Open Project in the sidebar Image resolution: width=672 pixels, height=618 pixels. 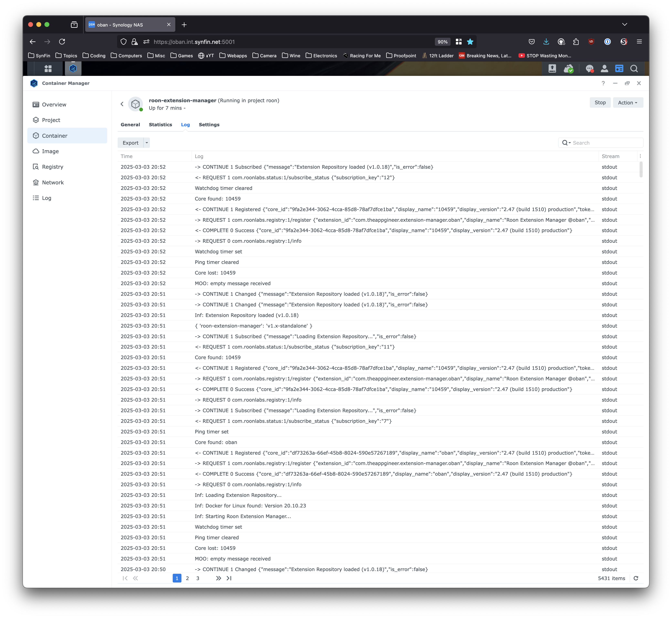(67, 120)
